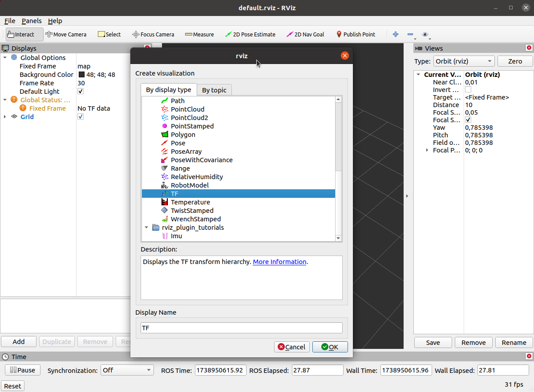This screenshot has width=534, height=392.
Task: Pick RobotModel display type in list
Action: click(x=190, y=185)
